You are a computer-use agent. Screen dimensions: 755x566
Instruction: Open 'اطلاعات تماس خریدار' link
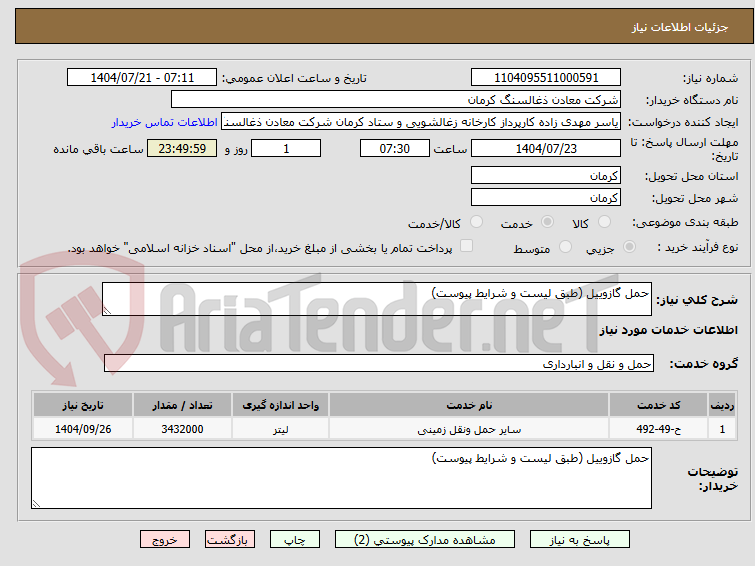pos(165,122)
